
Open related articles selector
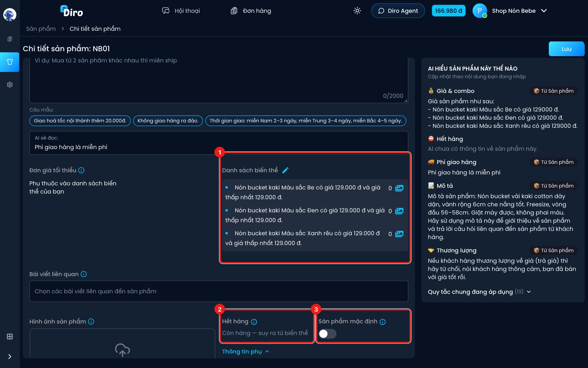[219, 291]
